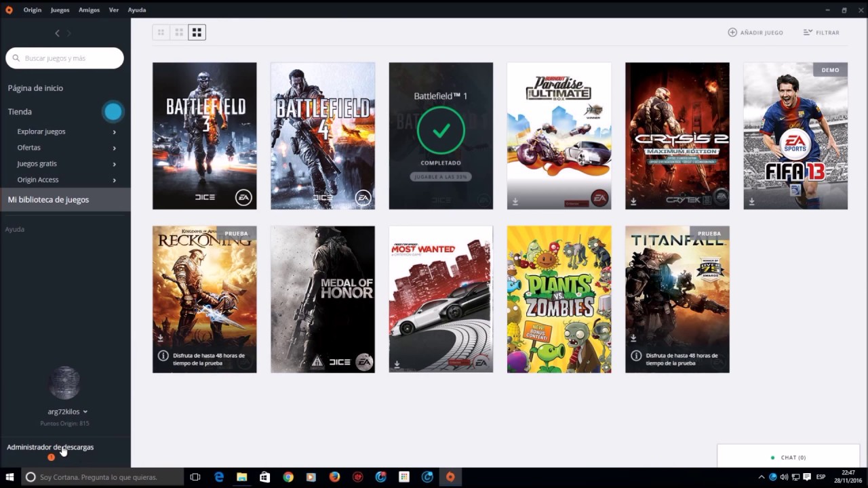
Task: Switch to medium tile grid view
Action: point(179,32)
